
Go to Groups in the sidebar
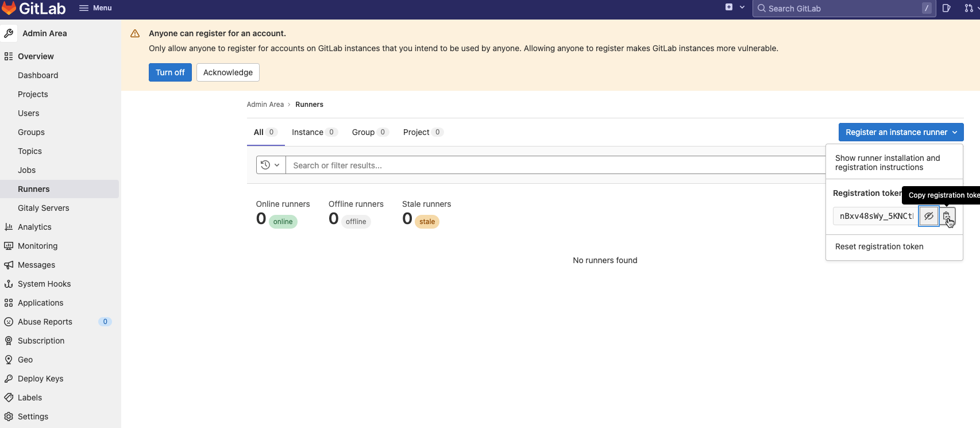point(31,132)
